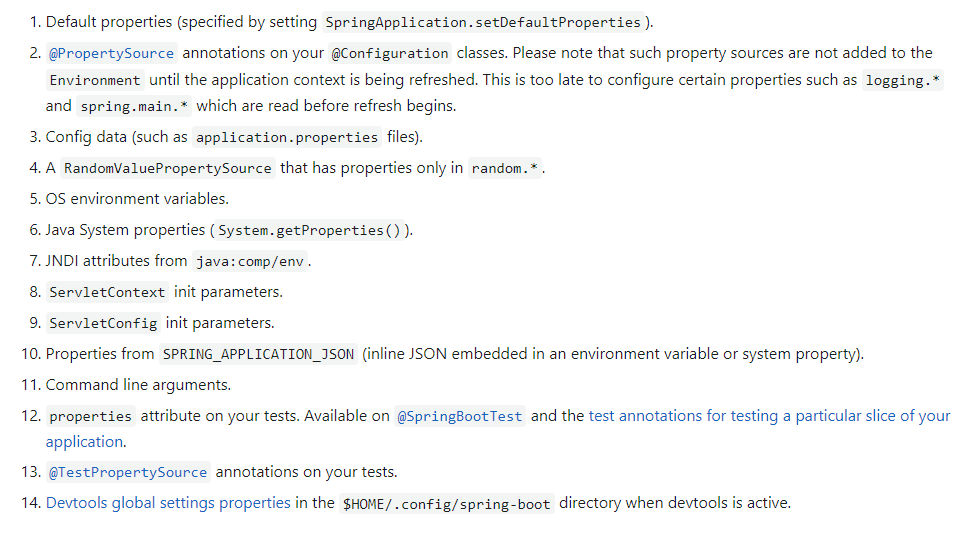
Task: Click the application.properties code text
Action: pos(287,138)
